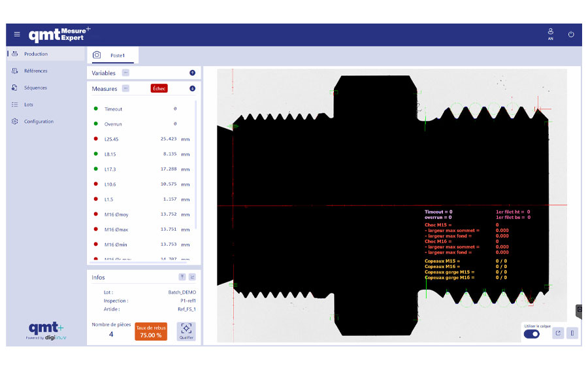The height and width of the screenshot is (370, 588).
Task: Click the power logout icon
Action: coord(571,35)
